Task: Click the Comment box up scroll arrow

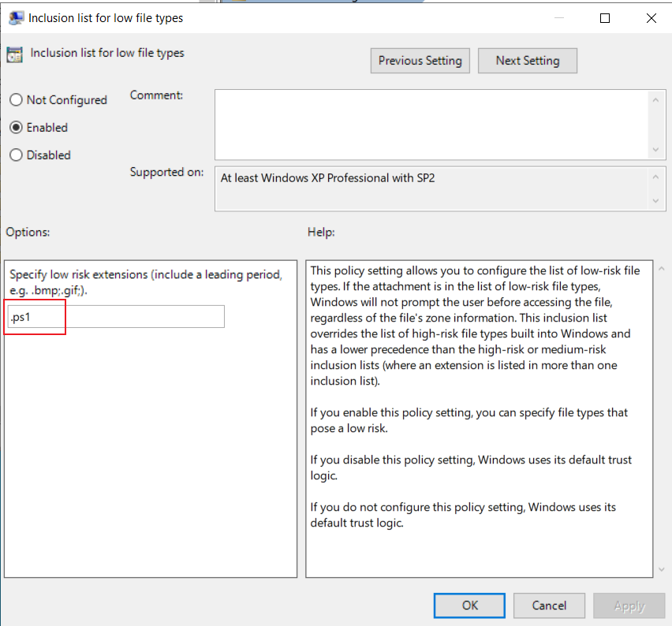Action: [x=655, y=100]
